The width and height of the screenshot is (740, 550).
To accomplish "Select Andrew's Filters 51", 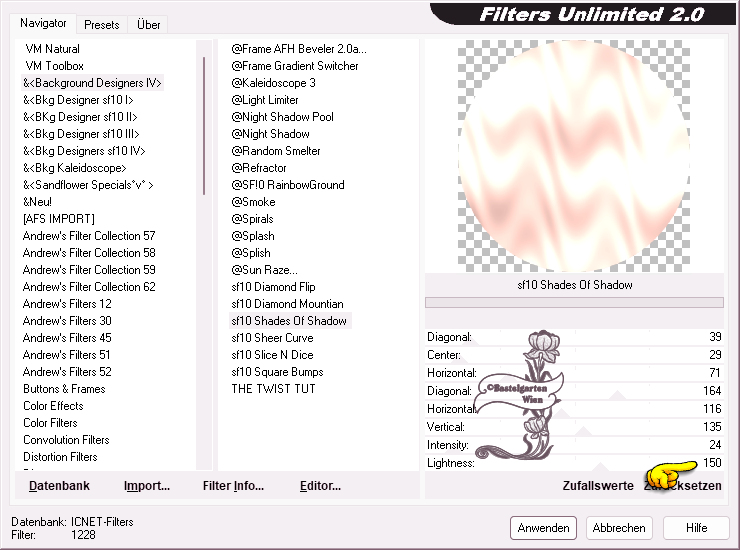I will tap(67, 355).
